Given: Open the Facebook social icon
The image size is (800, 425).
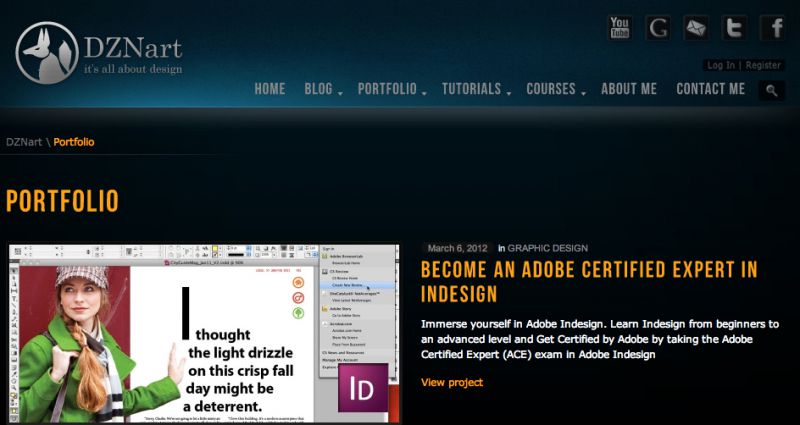Looking at the screenshot, I should click(x=772, y=28).
